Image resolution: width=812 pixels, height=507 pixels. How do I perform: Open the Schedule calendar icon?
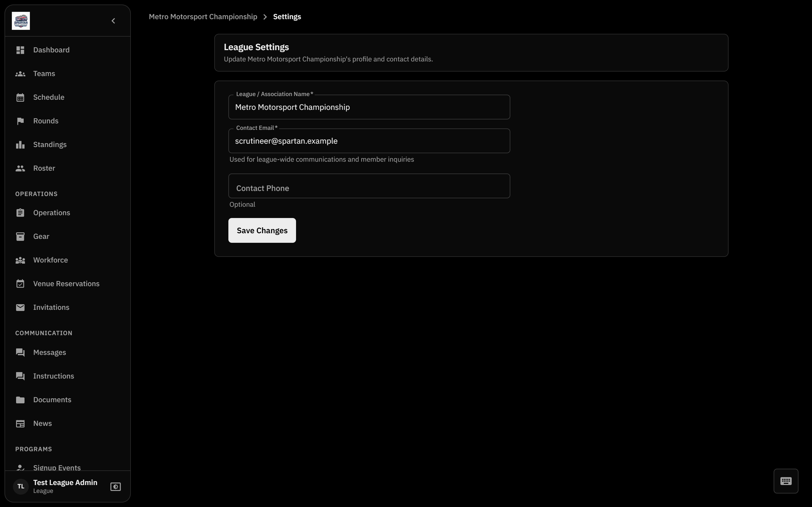(20, 97)
